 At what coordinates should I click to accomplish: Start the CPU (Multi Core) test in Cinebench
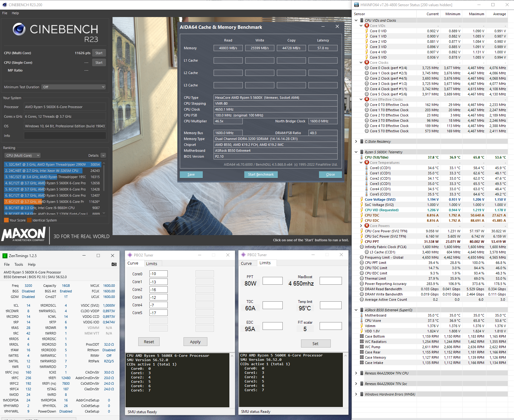(x=99, y=53)
